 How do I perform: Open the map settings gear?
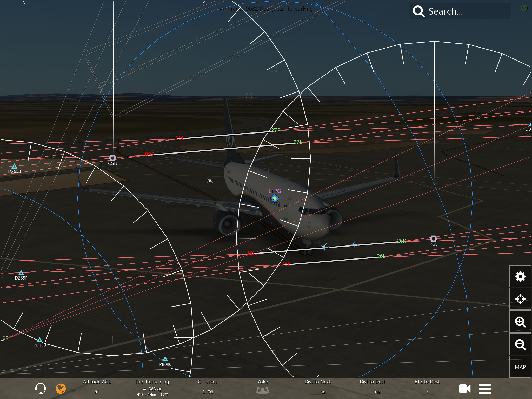coord(520,276)
